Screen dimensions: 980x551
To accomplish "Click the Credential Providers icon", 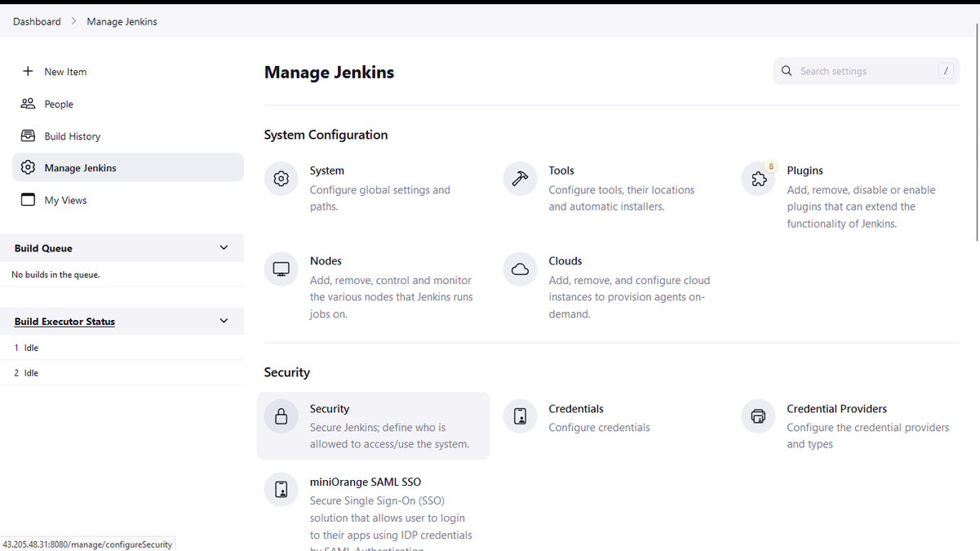I will [x=758, y=416].
